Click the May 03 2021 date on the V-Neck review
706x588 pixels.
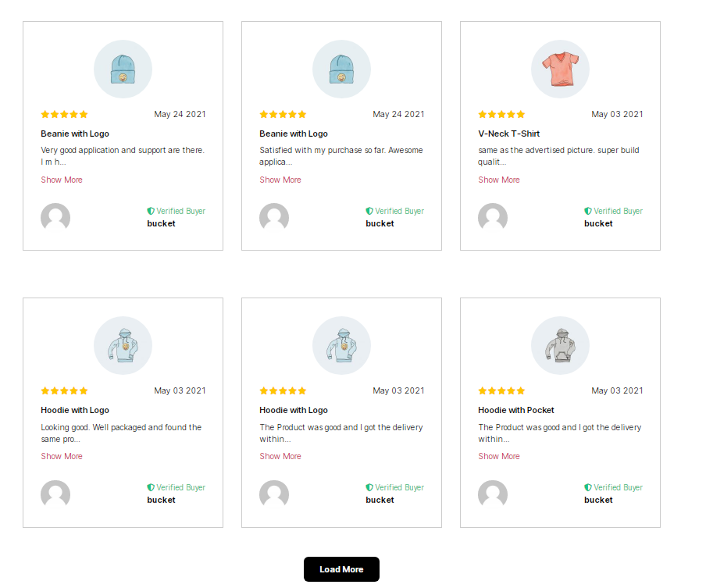(617, 114)
